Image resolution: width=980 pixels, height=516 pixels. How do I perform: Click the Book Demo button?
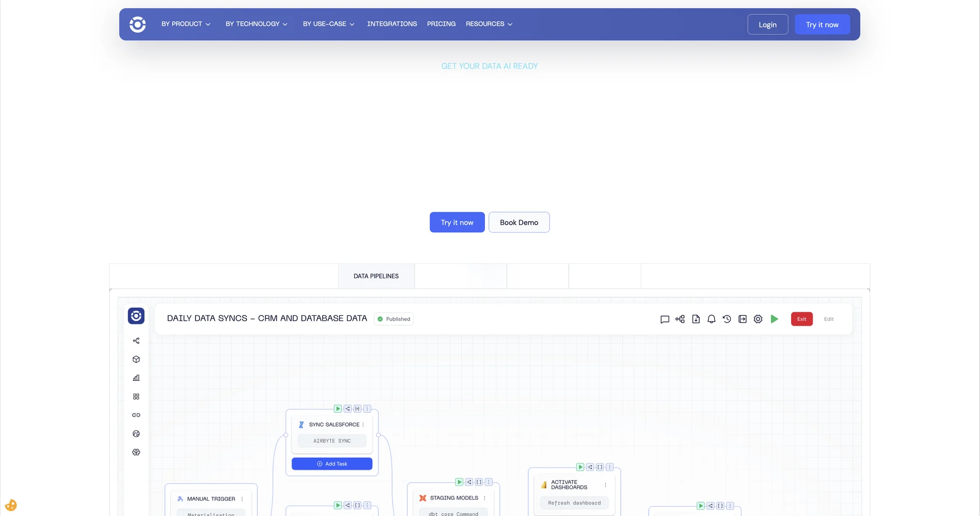[519, 223]
